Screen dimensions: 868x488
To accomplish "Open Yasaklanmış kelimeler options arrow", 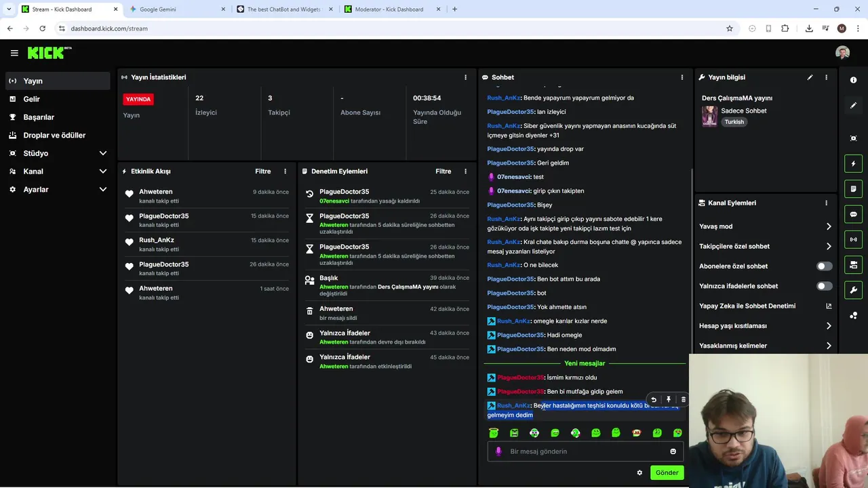I will [x=828, y=346].
